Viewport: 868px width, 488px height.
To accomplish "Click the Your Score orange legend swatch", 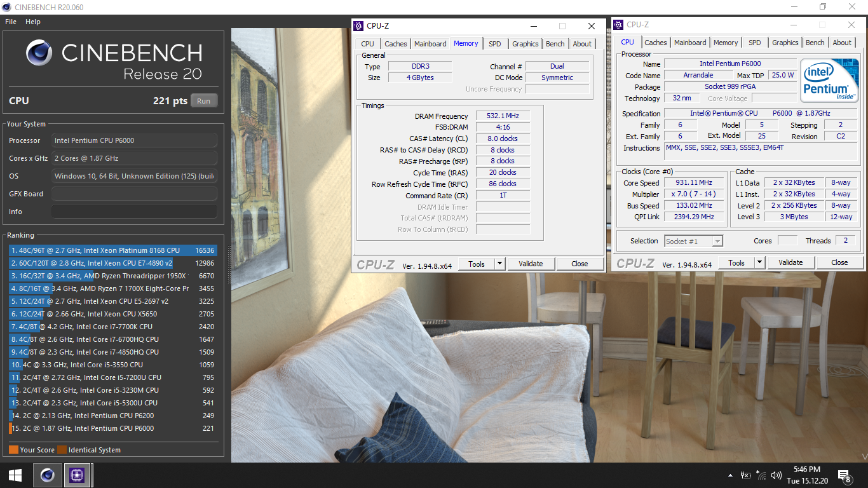I will (13, 450).
